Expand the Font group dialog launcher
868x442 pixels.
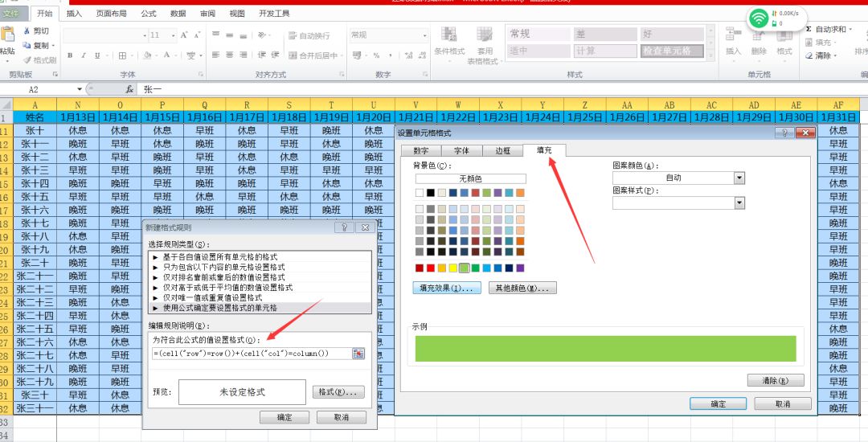click(x=202, y=74)
